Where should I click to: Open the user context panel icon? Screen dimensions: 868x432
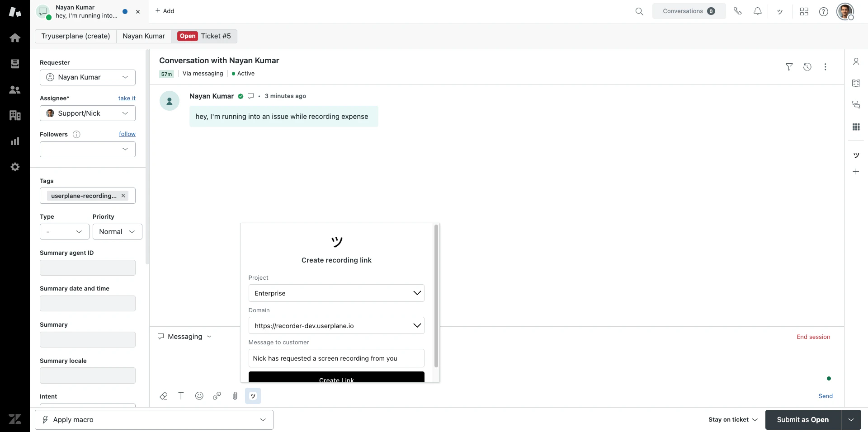click(856, 61)
